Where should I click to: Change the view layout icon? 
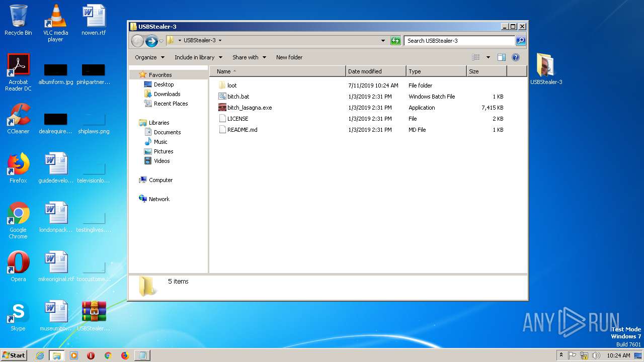click(x=475, y=57)
